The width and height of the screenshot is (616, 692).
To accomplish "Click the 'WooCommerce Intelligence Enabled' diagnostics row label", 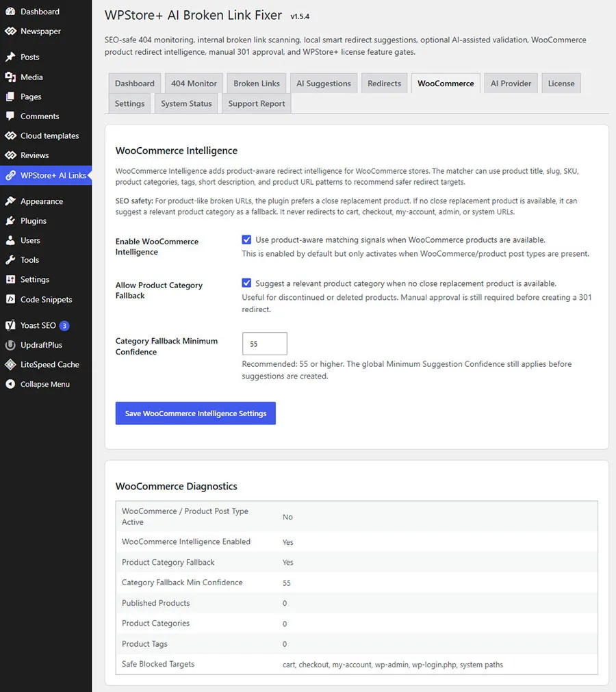I will pos(185,541).
